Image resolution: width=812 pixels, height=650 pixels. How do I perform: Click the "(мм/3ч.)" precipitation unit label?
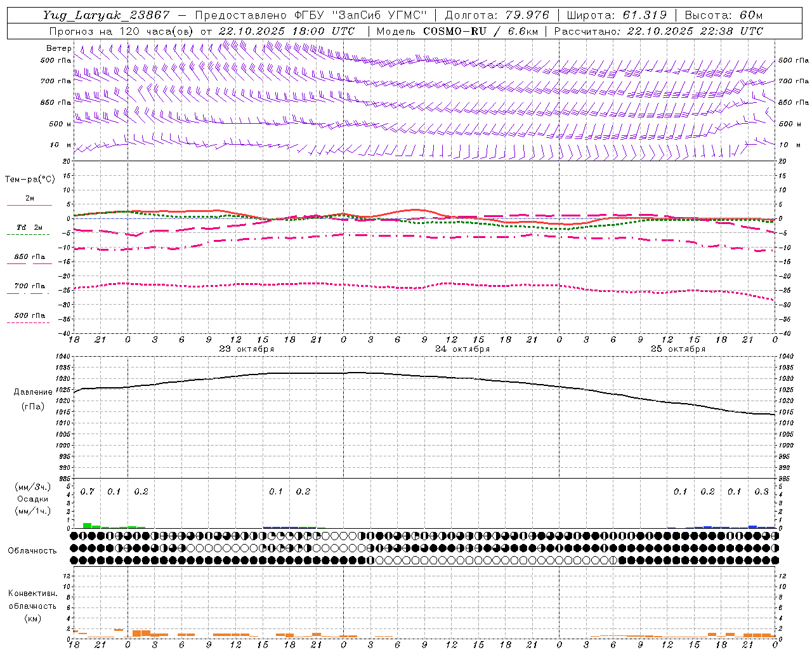[33, 487]
